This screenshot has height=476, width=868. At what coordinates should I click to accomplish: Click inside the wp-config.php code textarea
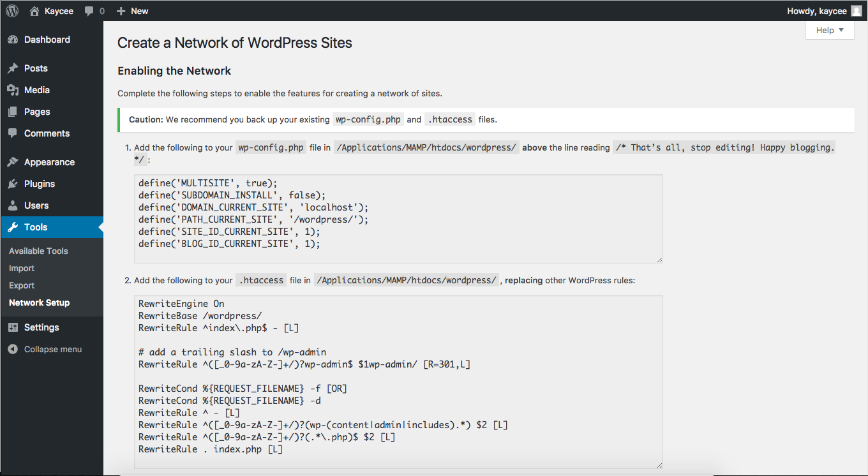(398, 218)
